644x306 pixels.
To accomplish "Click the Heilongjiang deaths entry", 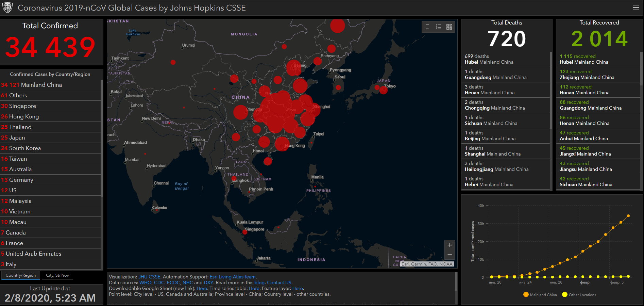I will coord(506,166).
